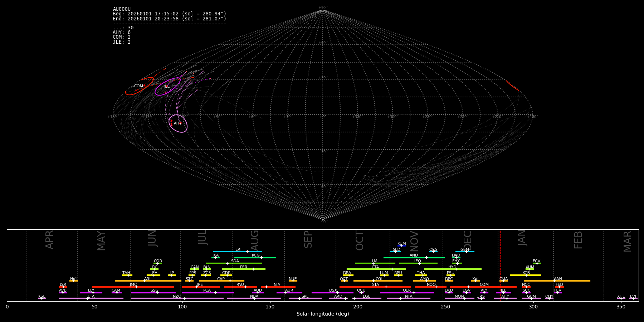Viewport: 644px width, 322px height.
Task: Click the EVI shower bar on the timeline
Action: (633, 298)
